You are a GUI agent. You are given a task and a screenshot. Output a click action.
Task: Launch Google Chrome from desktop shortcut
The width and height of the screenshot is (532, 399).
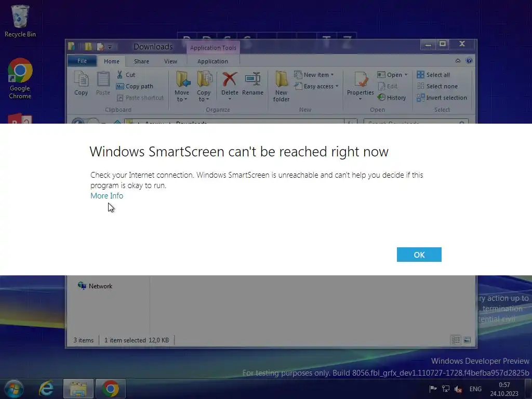(20, 79)
